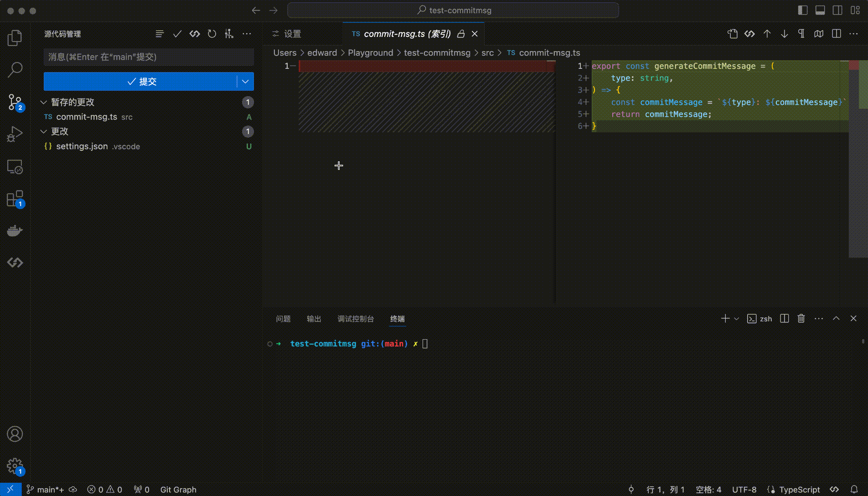This screenshot has height=496, width=868.
Task: Click the Docker extension icon
Action: (x=15, y=231)
